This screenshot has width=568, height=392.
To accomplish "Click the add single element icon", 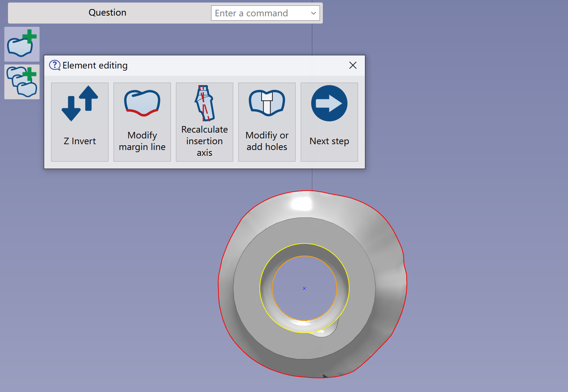I will 22,44.
